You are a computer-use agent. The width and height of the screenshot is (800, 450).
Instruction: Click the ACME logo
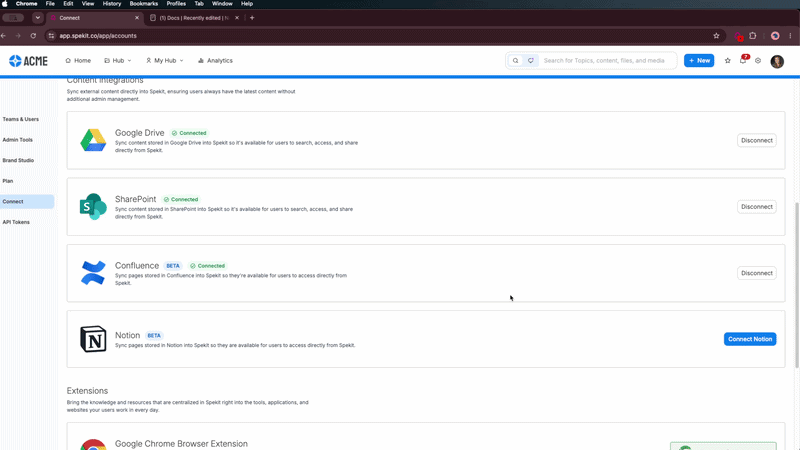coord(28,61)
